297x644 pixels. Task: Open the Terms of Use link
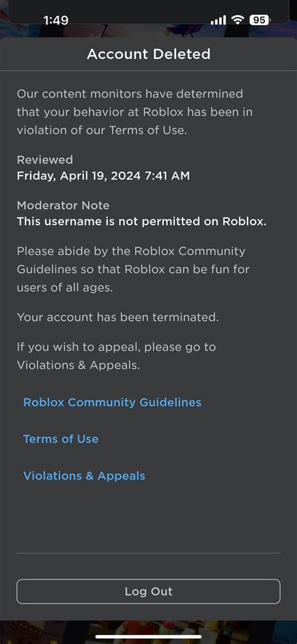pos(61,439)
